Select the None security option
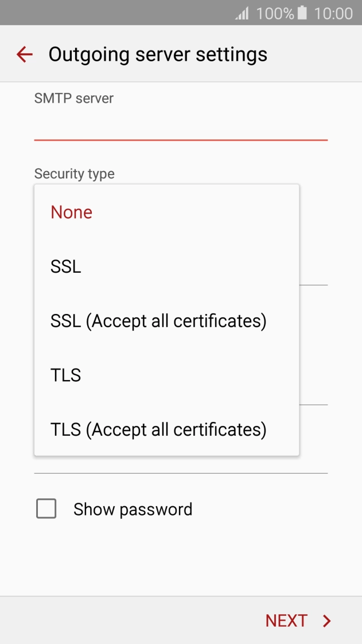This screenshot has width=362, height=644. [71, 212]
